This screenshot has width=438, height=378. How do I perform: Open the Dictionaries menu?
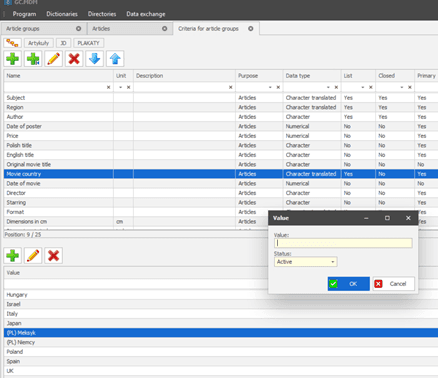[62, 14]
